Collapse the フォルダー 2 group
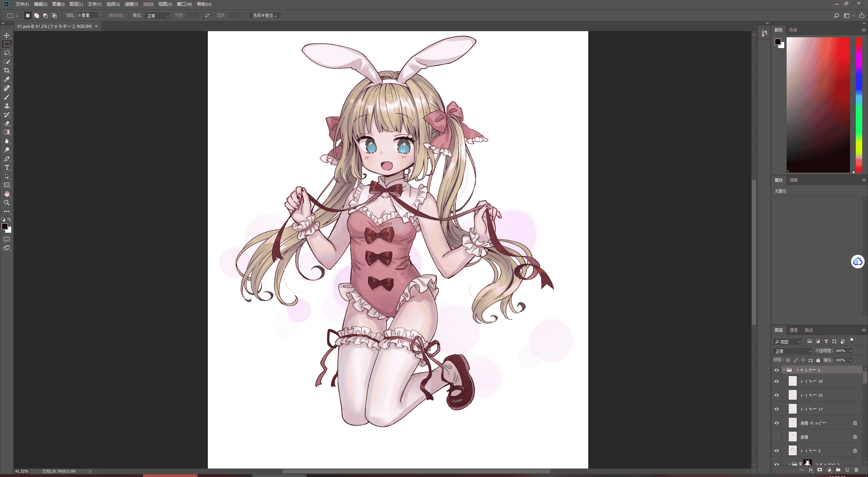The height and width of the screenshot is (477, 868). [x=784, y=370]
